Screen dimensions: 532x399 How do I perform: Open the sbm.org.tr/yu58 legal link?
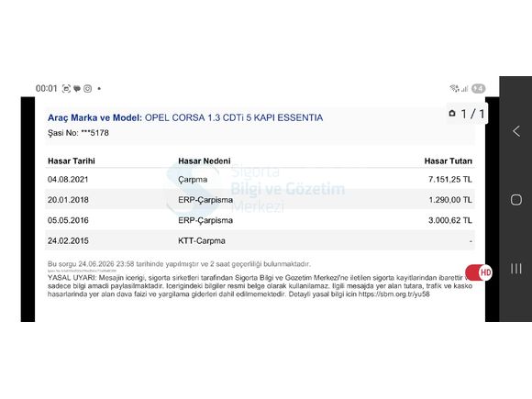[x=393, y=294]
